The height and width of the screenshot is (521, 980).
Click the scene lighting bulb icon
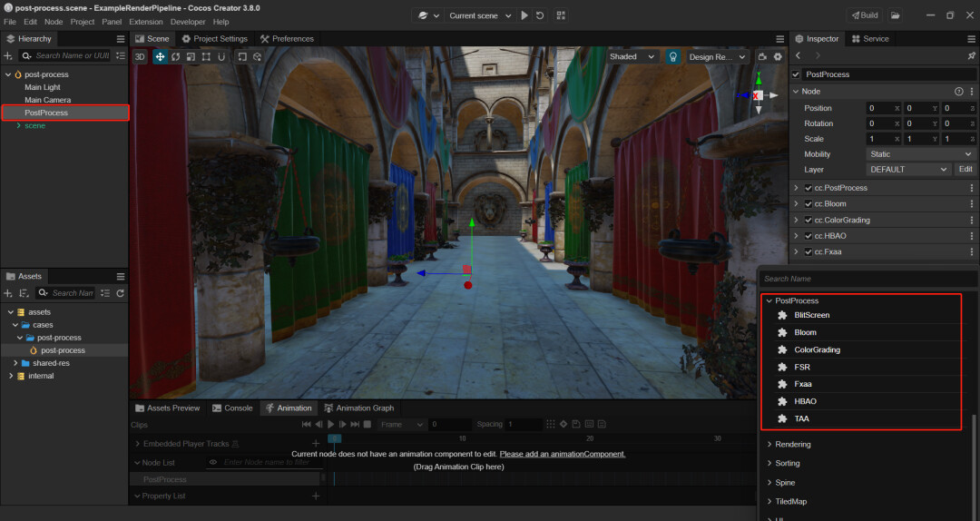click(673, 56)
